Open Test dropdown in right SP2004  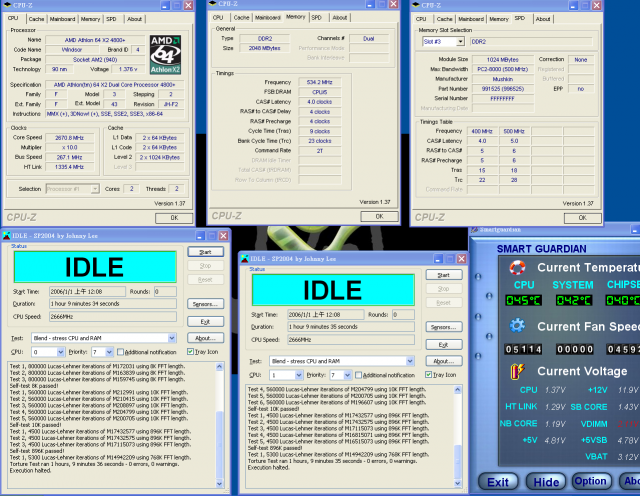[x=410, y=361]
